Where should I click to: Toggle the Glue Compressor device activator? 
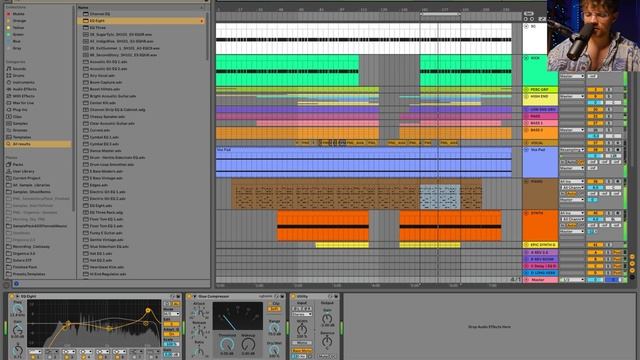pos(189,296)
